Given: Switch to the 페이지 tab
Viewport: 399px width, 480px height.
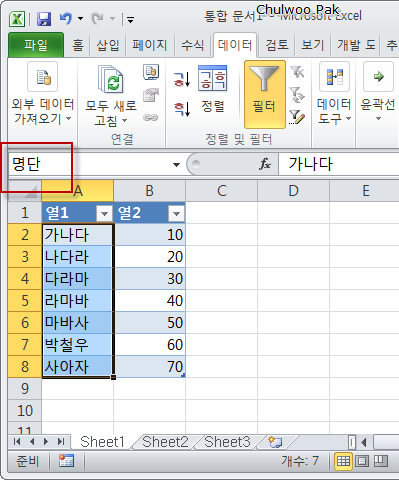Looking at the screenshot, I should pos(150,45).
